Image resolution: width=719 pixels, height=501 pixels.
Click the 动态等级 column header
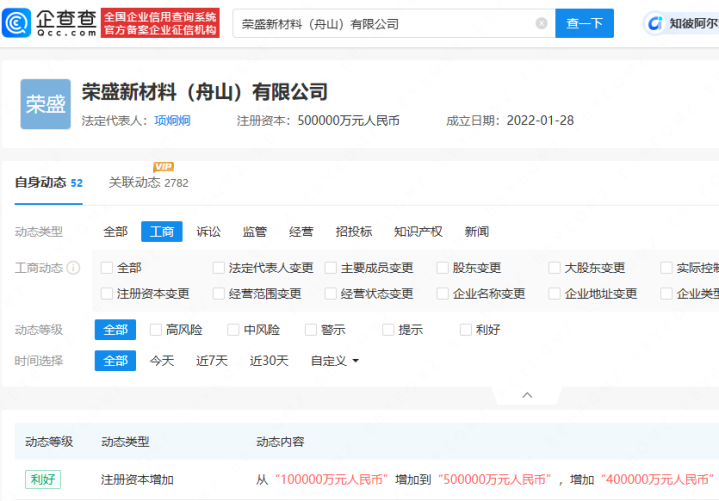point(49,442)
